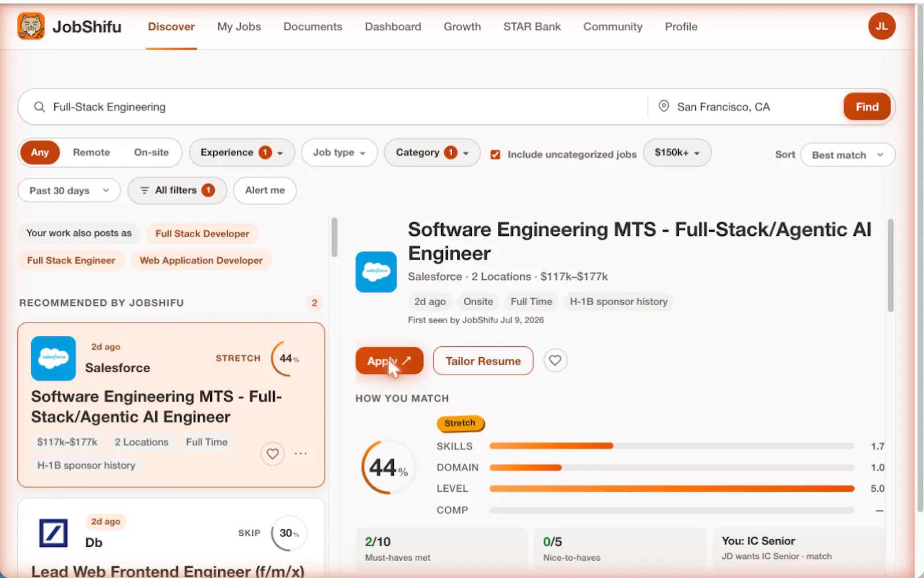Expand the Job type dropdown
The height and width of the screenshot is (578, 924).
click(x=340, y=153)
